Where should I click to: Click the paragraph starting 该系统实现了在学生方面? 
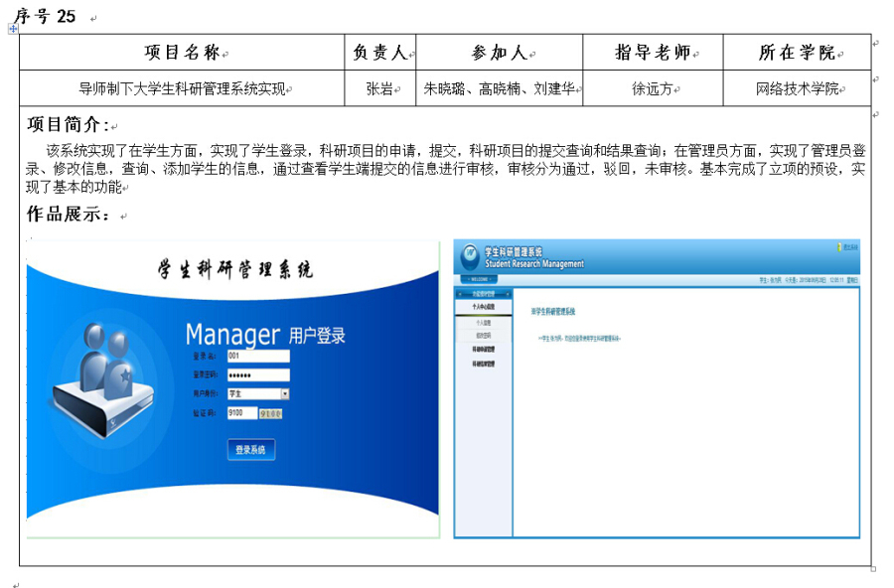446,169
